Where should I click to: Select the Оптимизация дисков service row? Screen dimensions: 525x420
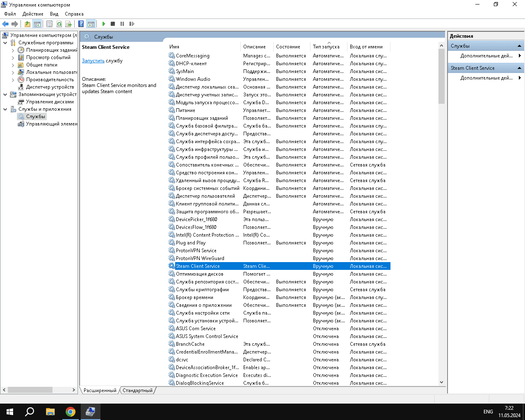[279, 274]
